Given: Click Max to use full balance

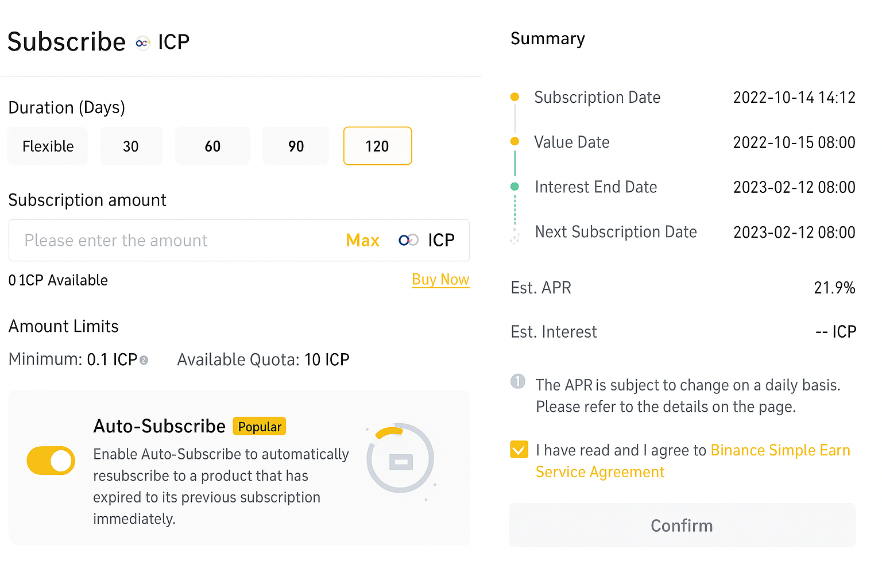Looking at the screenshot, I should pos(362,240).
